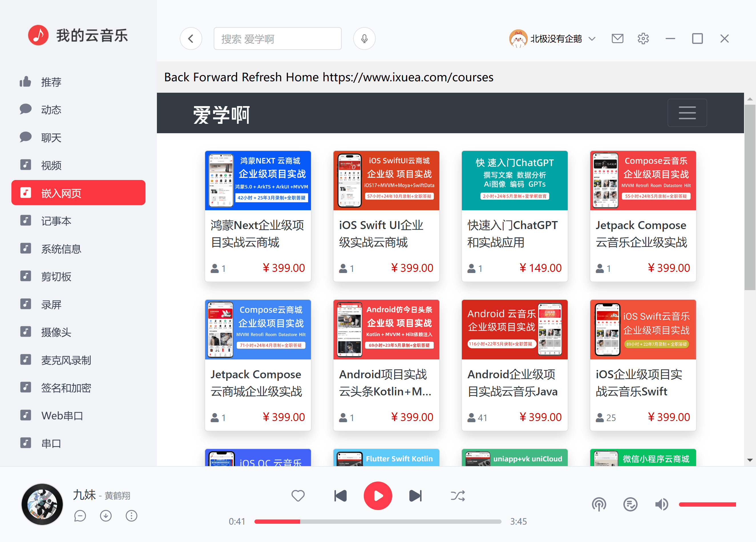This screenshot has width=756, height=542.
Task: Like the current song with heart icon
Action: [x=298, y=496]
